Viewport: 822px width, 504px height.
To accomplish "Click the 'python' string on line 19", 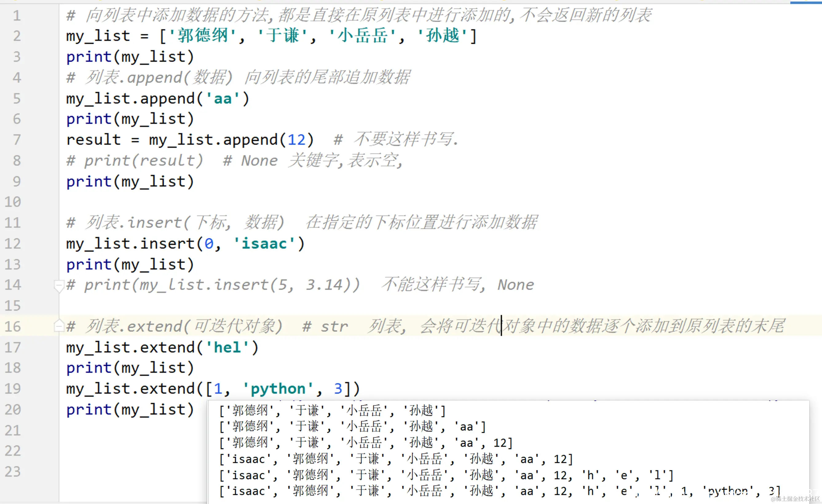I will [x=278, y=389].
